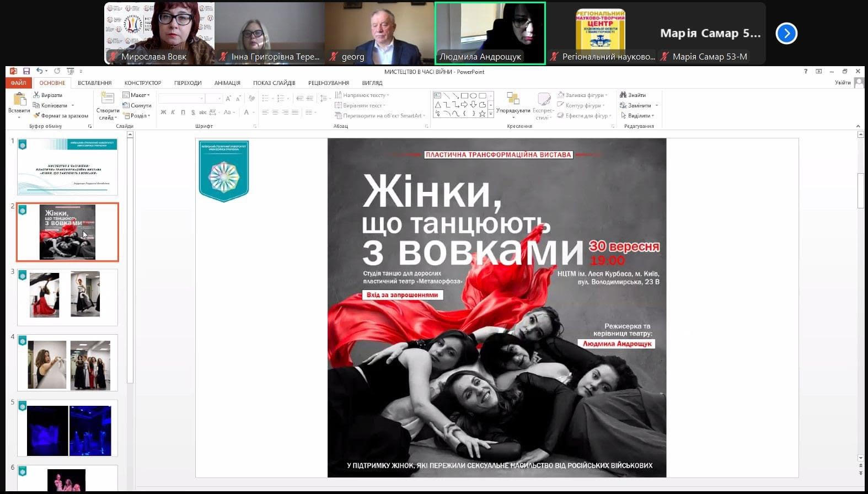Cut selection with Вирізати

click(x=48, y=95)
